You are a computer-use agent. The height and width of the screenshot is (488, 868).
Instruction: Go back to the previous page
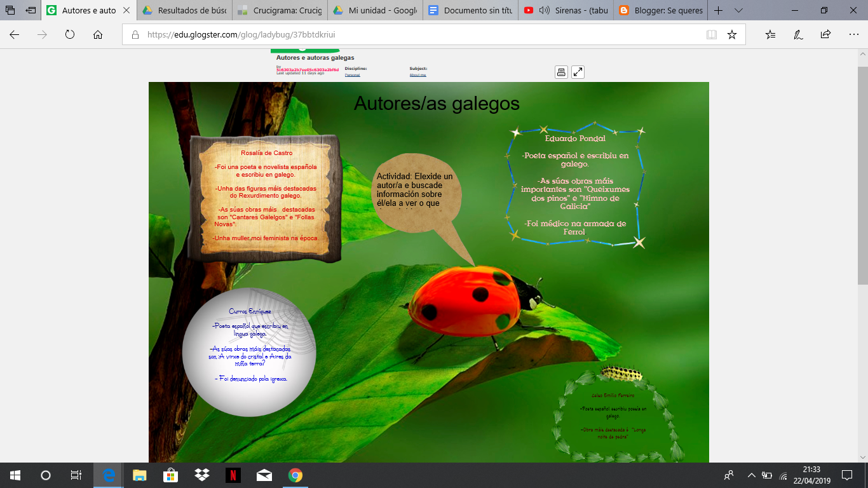(15, 35)
